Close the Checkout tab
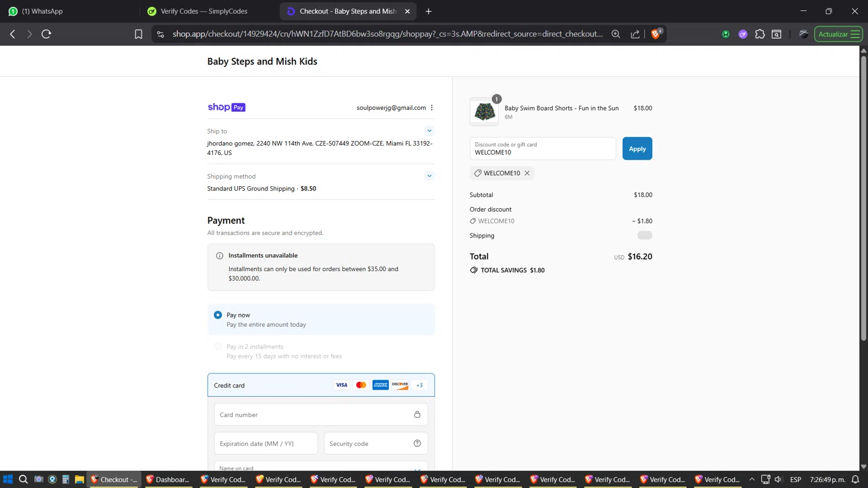This screenshot has width=868, height=488. pyautogui.click(x=407, y=11)
